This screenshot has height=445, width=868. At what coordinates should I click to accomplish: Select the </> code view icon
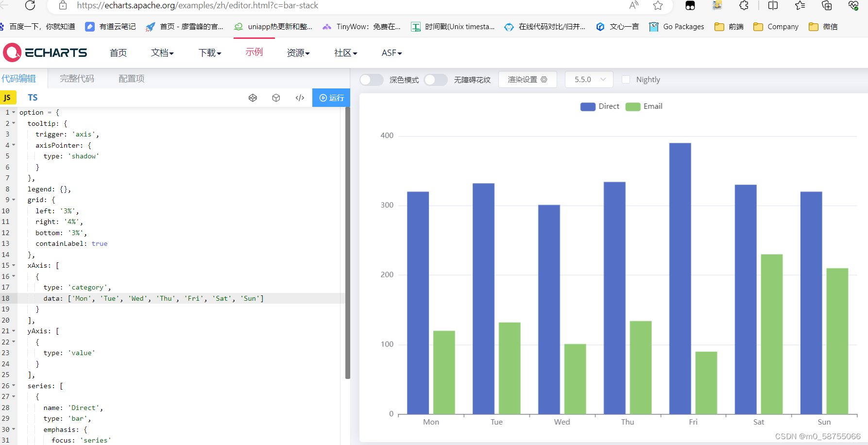tap(300, 98)
